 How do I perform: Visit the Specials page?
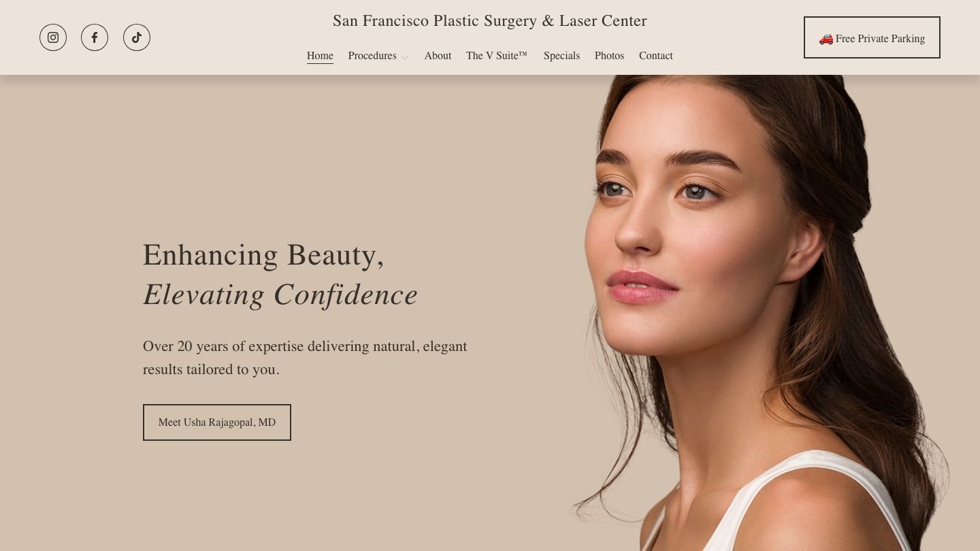[x=561, y=56]
